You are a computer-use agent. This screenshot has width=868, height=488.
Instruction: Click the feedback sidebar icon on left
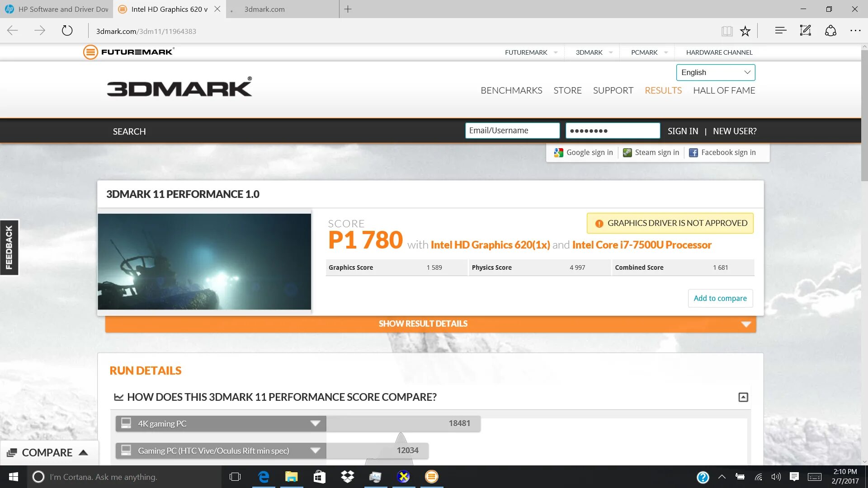(8, 247)
